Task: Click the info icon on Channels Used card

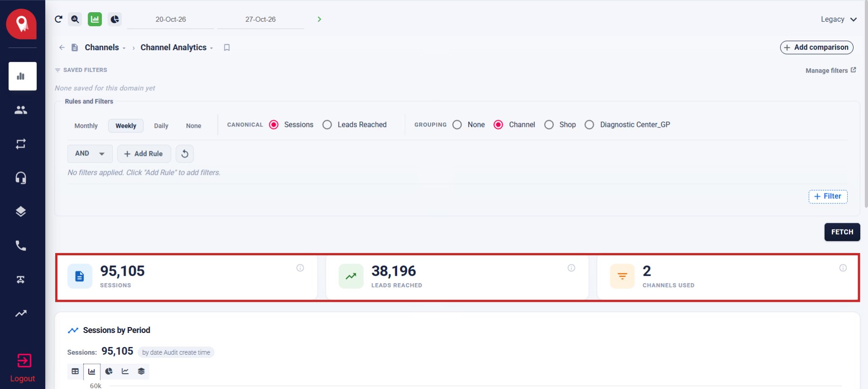Action: 843,268
